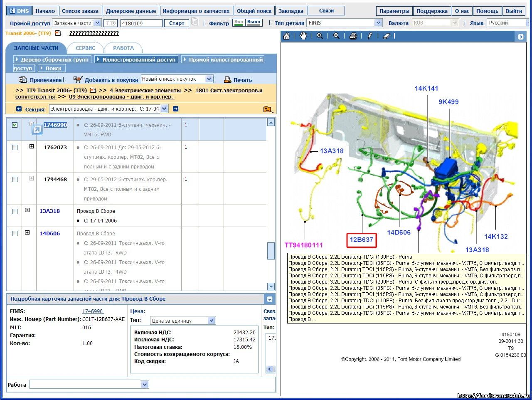
Task: Expand the 14D606 row
Action: tap(27, 232)
